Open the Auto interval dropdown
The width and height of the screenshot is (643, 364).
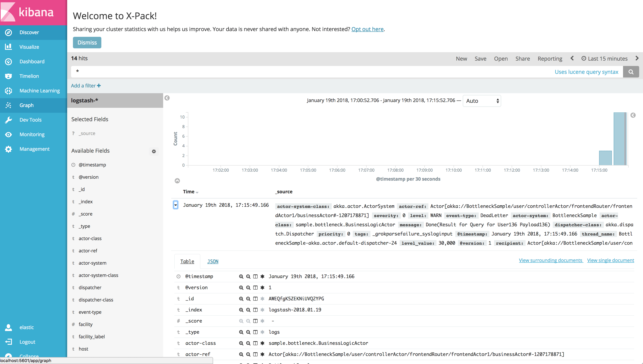point(482,101)
